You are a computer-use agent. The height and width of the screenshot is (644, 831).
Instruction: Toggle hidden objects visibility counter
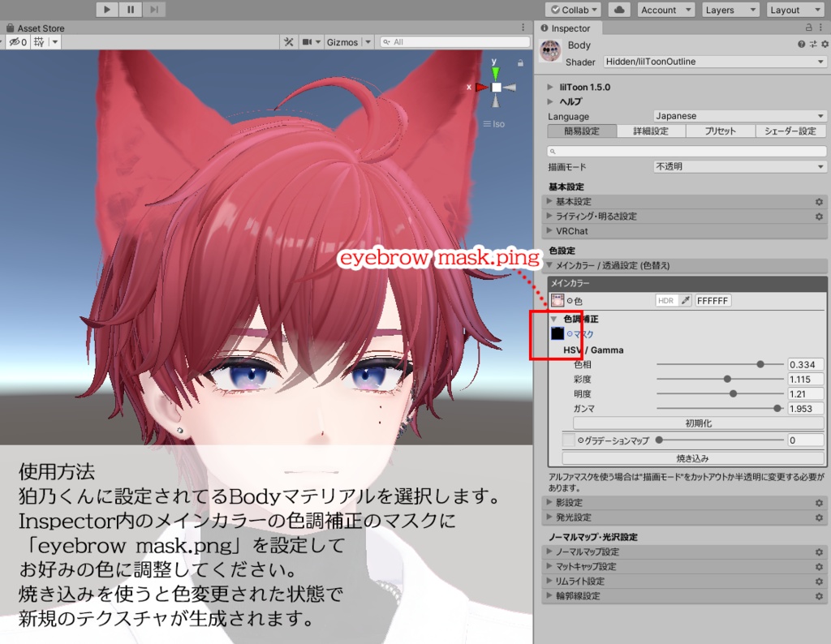(18, 42)
